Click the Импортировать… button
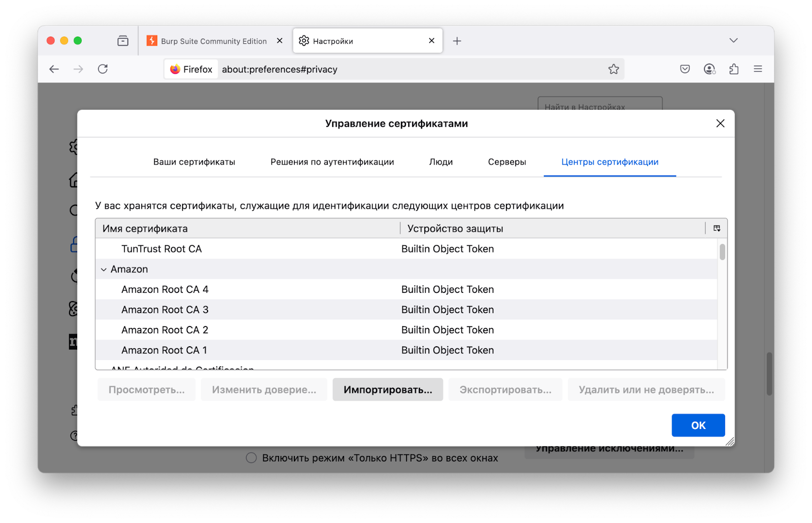The width and height of the screenshot is (812, 523). click(x=388, y=389)
